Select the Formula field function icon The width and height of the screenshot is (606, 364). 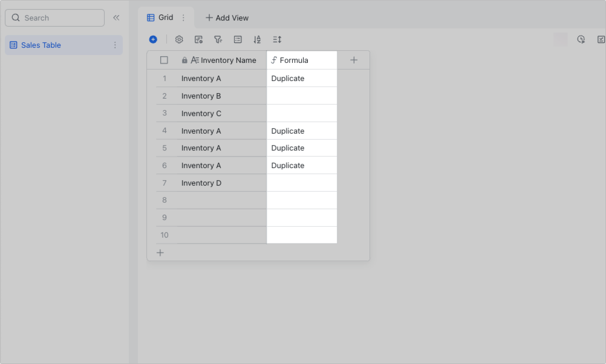click(275, 60)
